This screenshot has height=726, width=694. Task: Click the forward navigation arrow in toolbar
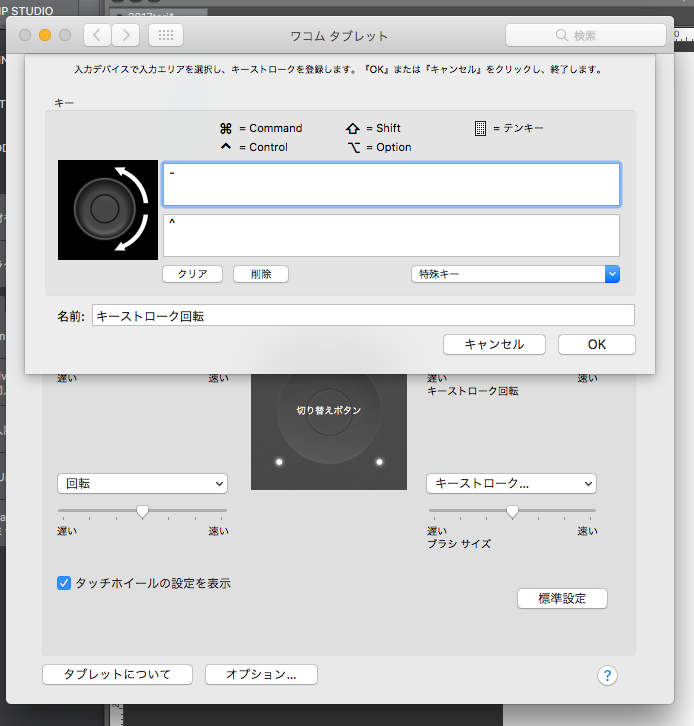(125, 35)
